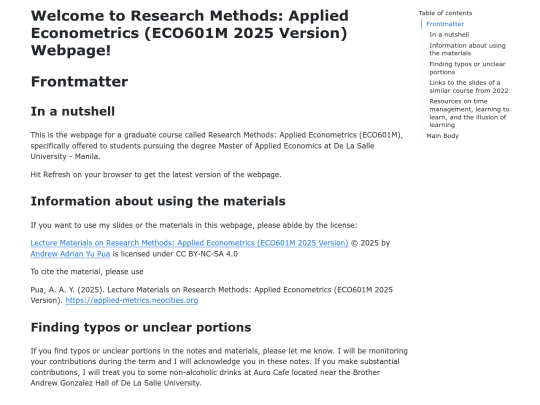Click the 'Hit Refresh on your browser' paragraph

coord(156,175)
